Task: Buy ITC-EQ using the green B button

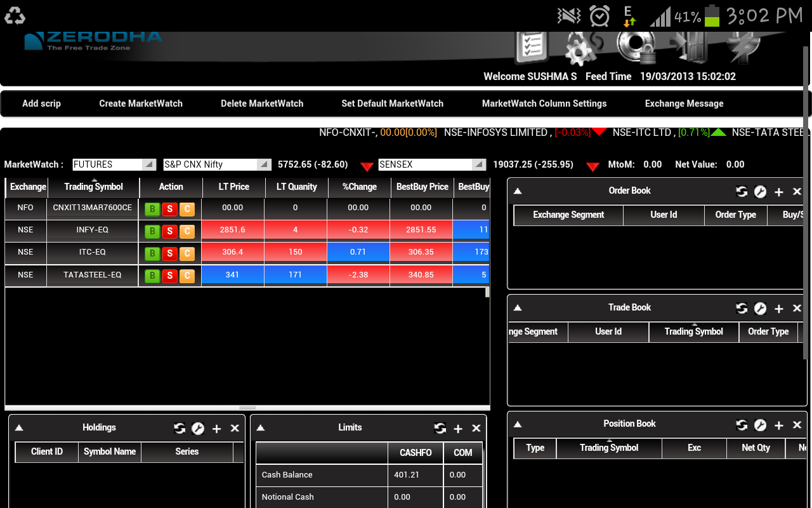Action: tap(152, 254)
